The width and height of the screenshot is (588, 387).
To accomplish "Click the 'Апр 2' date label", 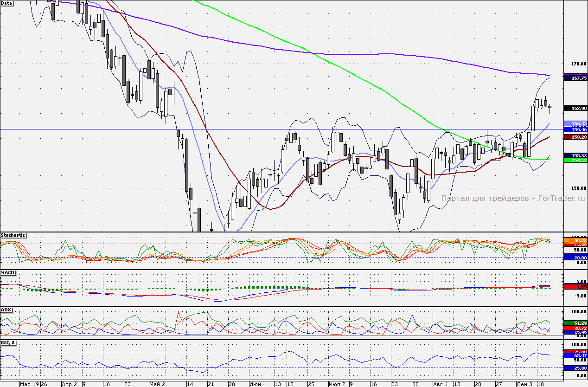I will (x=69, y=384).
